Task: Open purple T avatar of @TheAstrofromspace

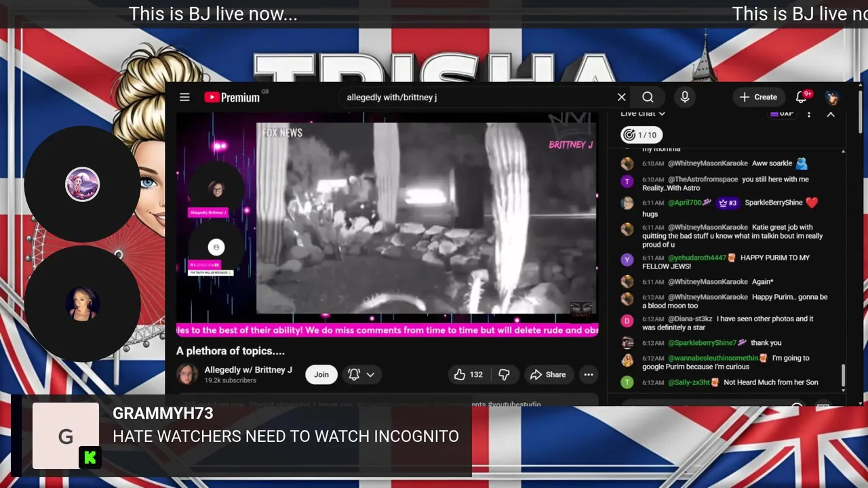Action: click(x=627, y=181)
